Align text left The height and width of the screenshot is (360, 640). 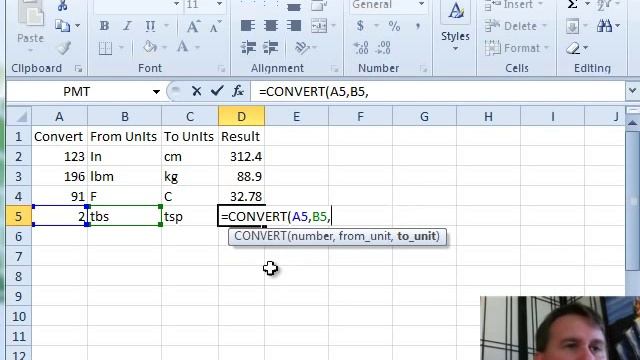coord(248,26)
